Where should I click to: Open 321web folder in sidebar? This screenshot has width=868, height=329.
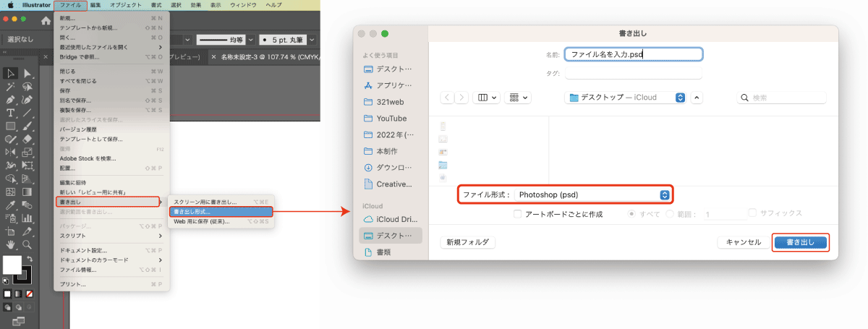[389, 102]
